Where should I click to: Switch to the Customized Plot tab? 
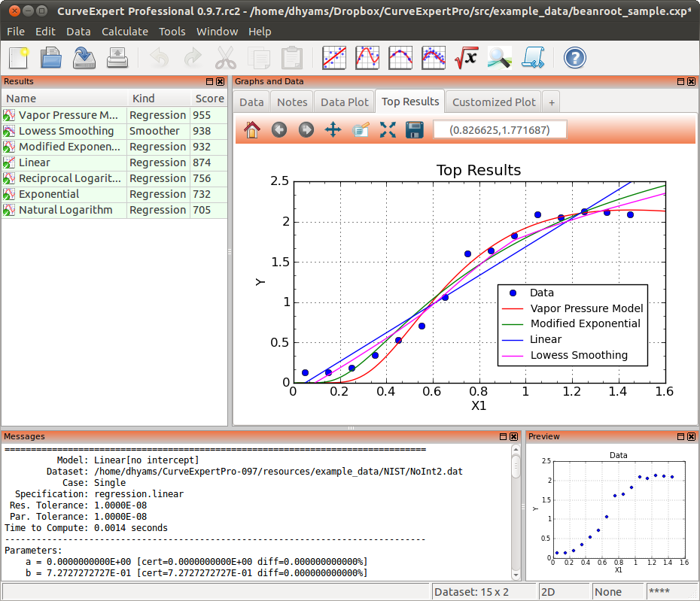point(494,102)
